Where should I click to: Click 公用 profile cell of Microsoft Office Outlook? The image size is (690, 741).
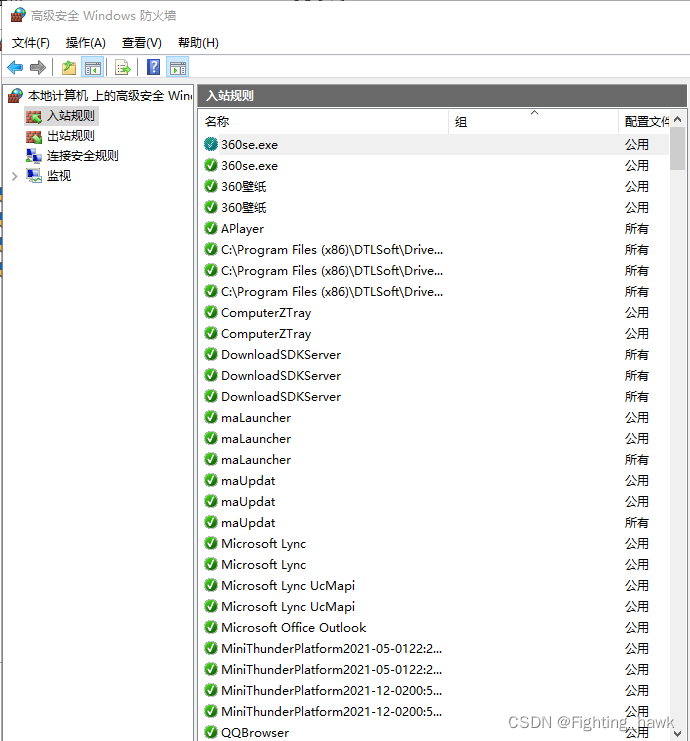(637, 628)
